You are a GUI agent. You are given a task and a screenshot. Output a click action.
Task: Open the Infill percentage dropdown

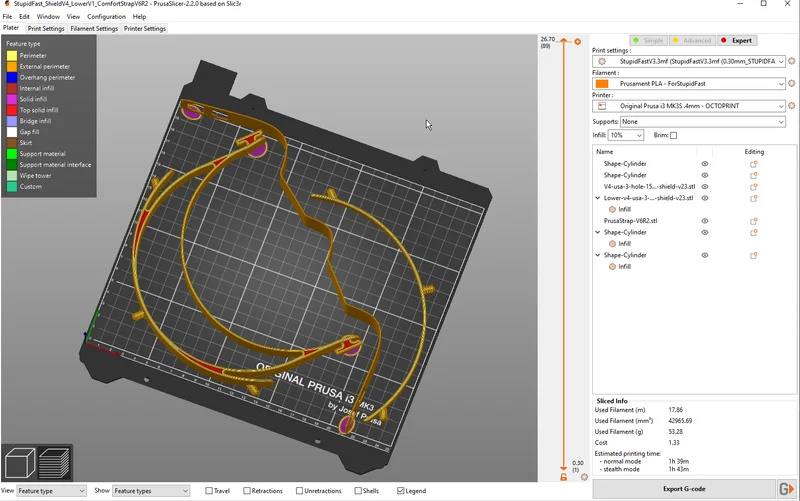tap(626, 135)
